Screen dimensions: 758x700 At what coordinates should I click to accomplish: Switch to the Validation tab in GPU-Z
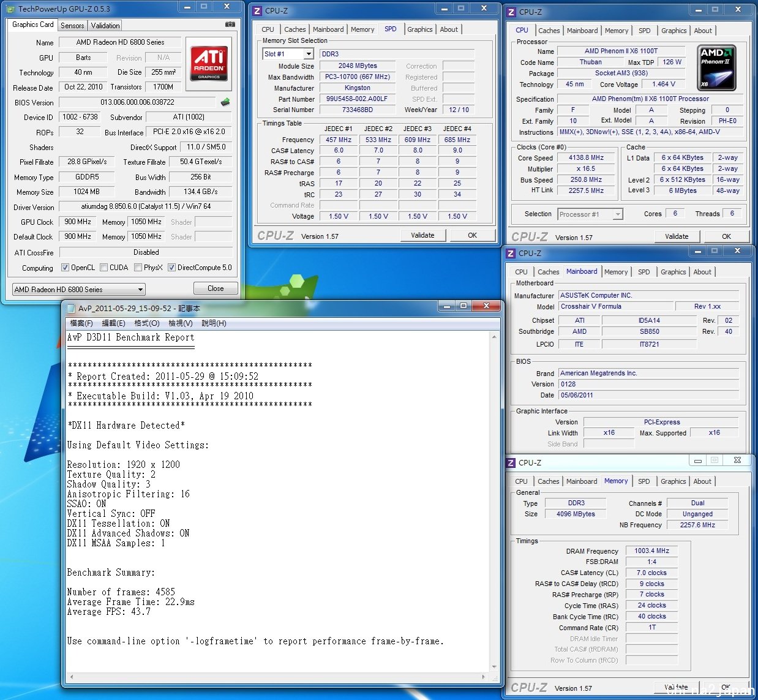tap(105, 25)
